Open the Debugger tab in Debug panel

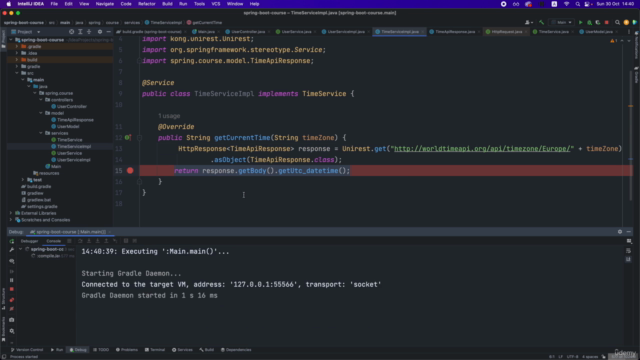29,241
